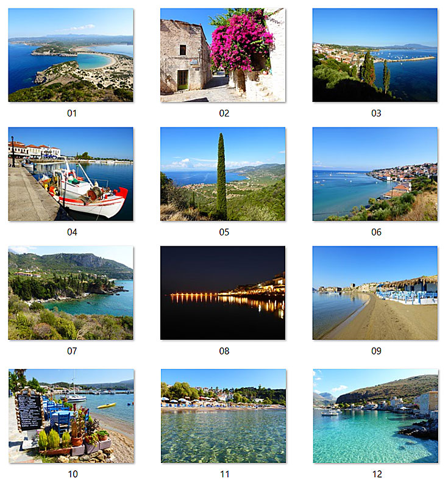Click the file name label 05
Image resolution: width=448 pixels, height=488 pixels.
tap(224, 232)
